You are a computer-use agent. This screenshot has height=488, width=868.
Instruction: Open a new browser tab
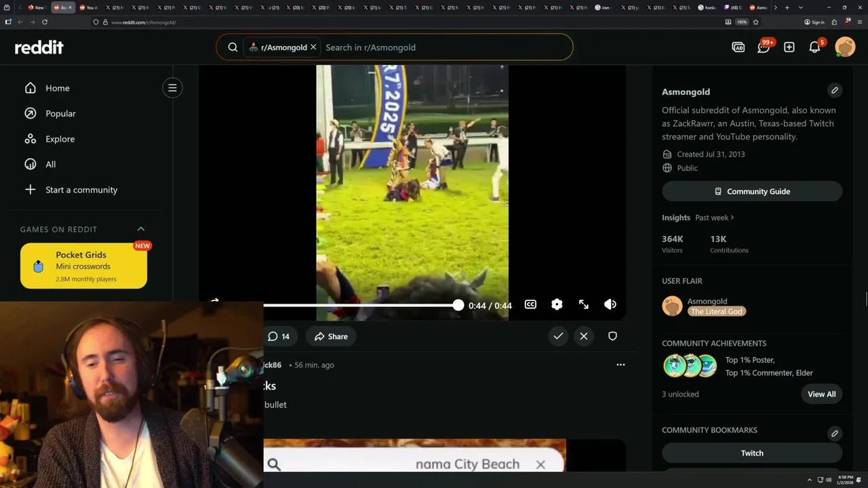point(787,7)
